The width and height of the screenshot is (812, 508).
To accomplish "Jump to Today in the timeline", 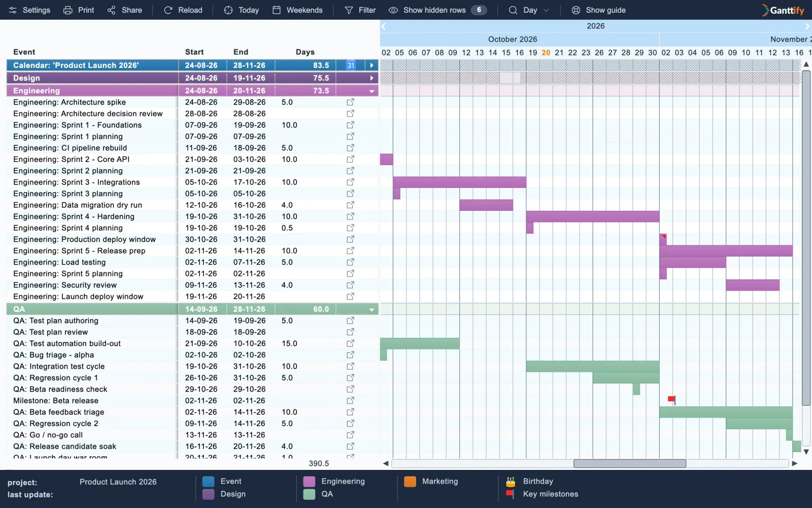I will pos(242,10).
